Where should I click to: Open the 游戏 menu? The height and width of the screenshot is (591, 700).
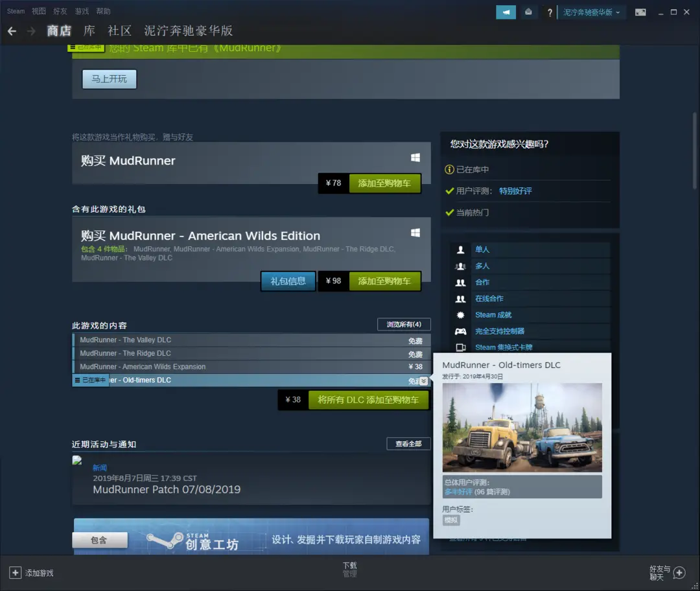[82, 11]
